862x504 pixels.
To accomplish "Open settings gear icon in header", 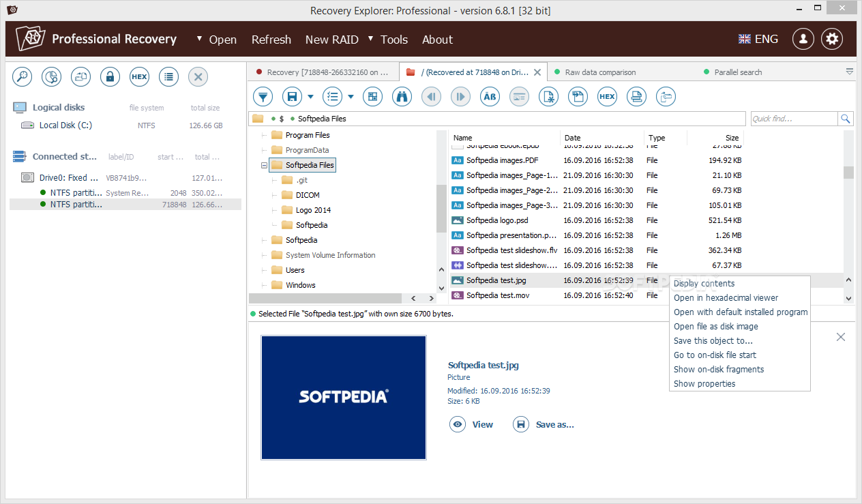I will click(832, 39).
